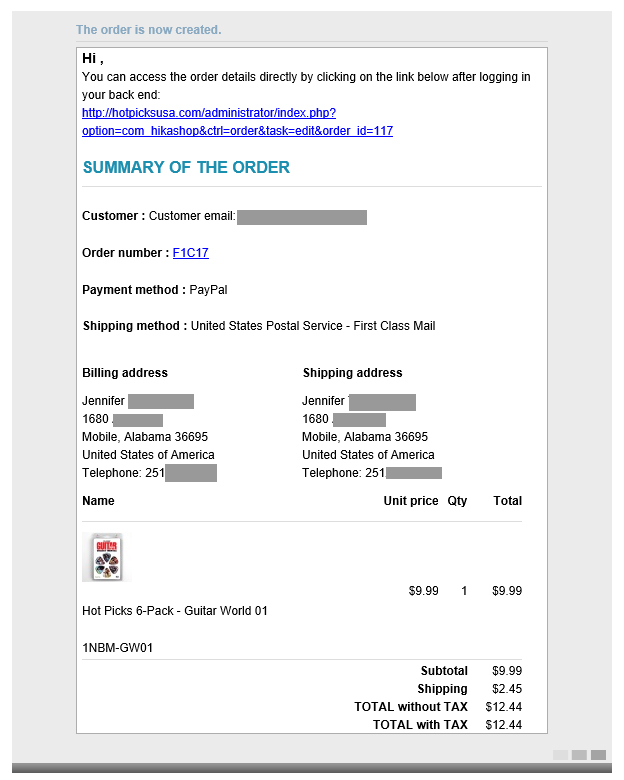Click the Shipping address heading
624x780 pixels.
click(x=352, y=373)
